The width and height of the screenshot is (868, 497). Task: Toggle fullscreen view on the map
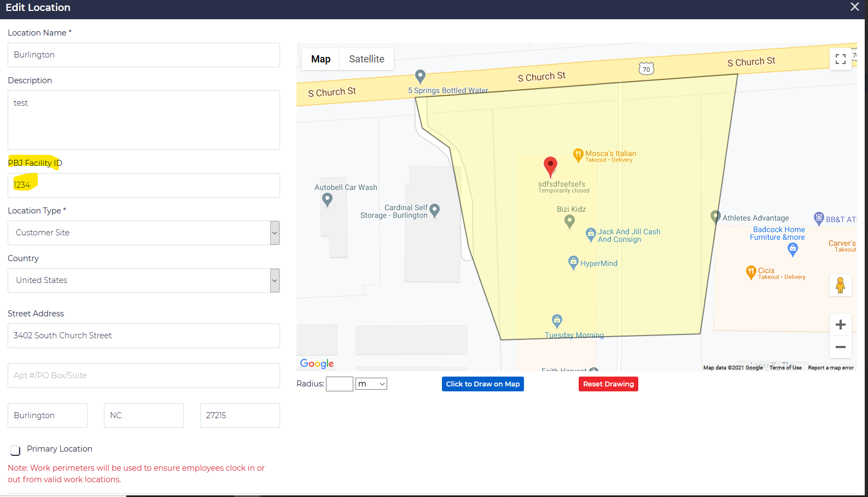840,59
